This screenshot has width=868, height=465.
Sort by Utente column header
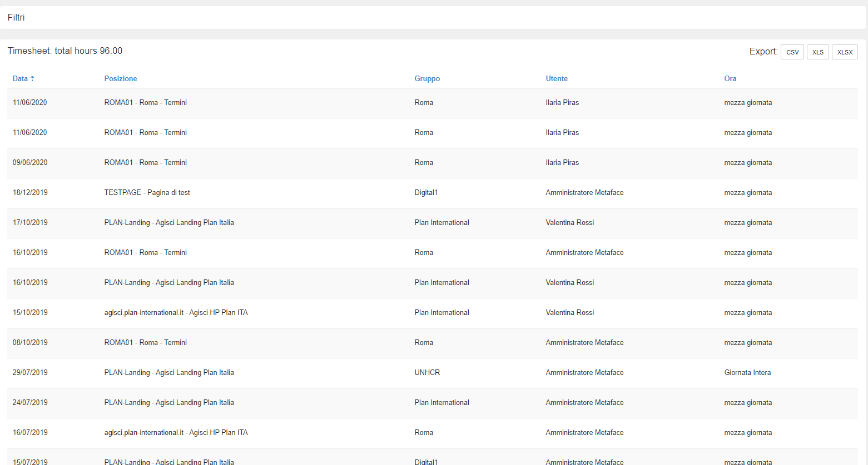[556, 79]
